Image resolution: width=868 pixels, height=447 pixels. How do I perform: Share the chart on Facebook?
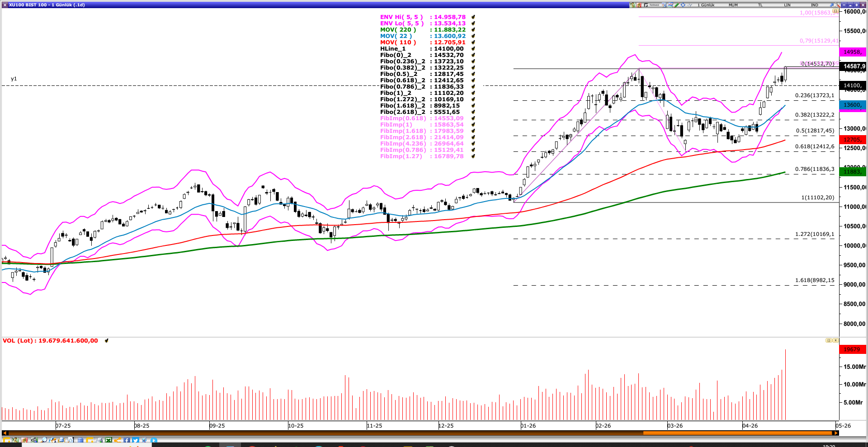127,440
